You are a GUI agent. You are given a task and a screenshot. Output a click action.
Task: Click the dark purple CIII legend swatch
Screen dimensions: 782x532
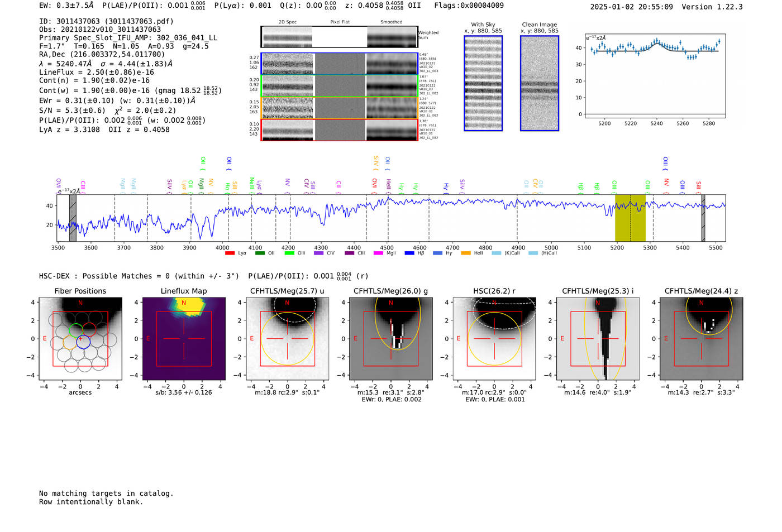tap(350, 253)
